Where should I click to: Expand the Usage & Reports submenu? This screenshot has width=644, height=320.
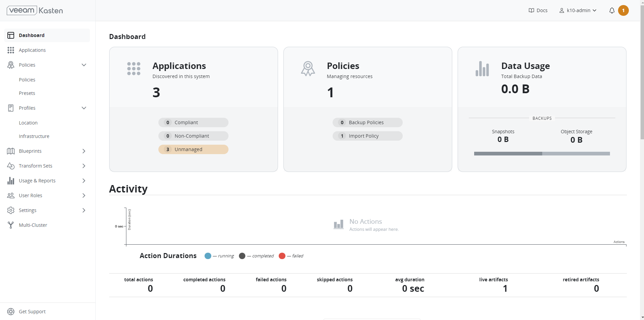click(x=84, y=181)
